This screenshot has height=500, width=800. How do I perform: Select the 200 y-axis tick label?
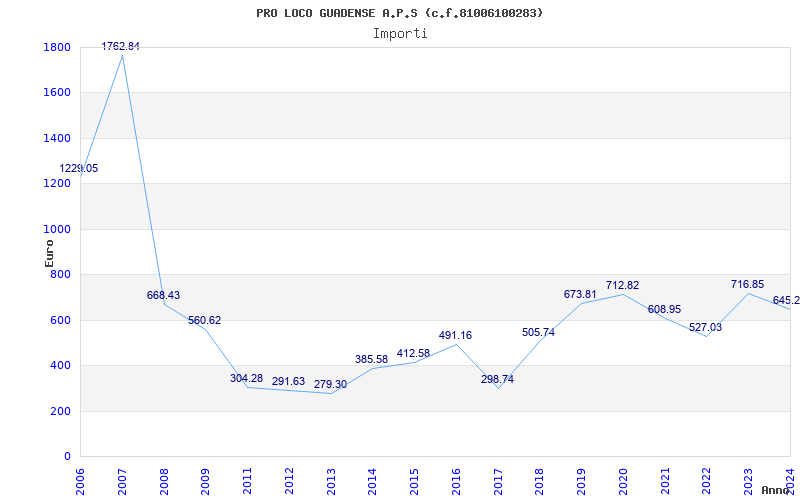[x=61, y=411]
